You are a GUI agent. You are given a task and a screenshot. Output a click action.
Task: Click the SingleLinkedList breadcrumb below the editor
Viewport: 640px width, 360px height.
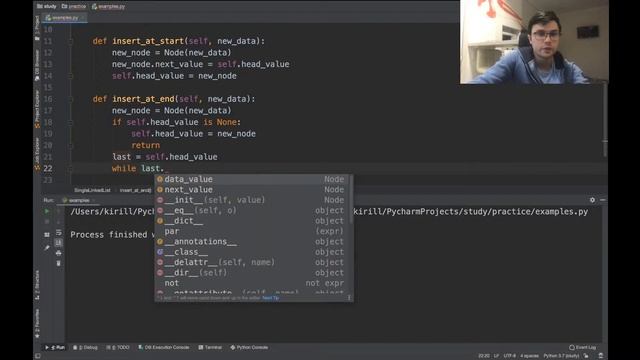(92, 190)
